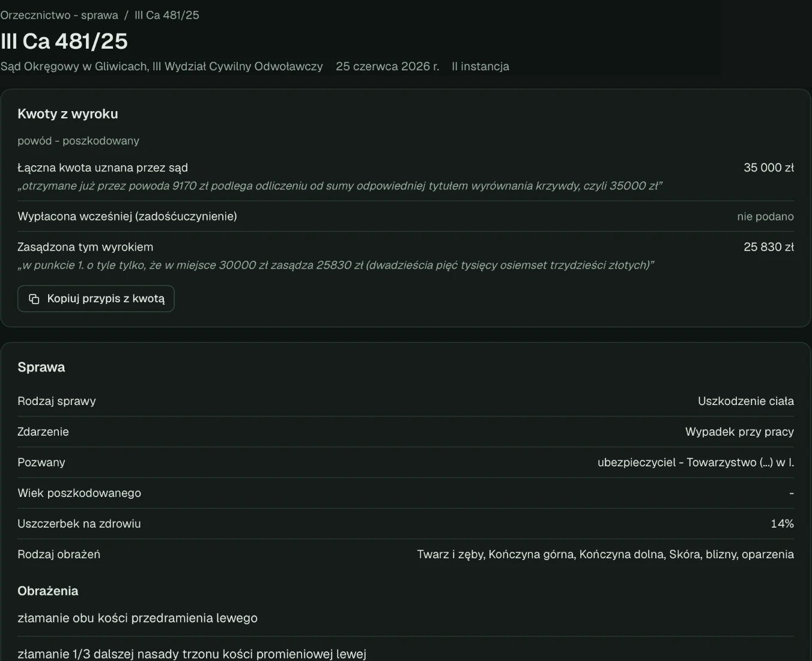Click the quote starting with w punkcie 1.
812x661 pixels.
tap(336, 265)
